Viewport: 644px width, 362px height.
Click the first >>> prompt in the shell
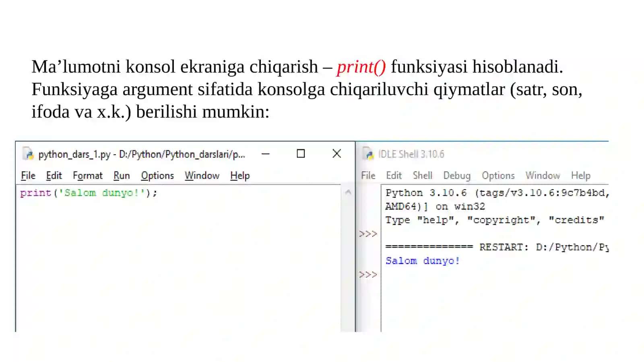click(368, 234)
